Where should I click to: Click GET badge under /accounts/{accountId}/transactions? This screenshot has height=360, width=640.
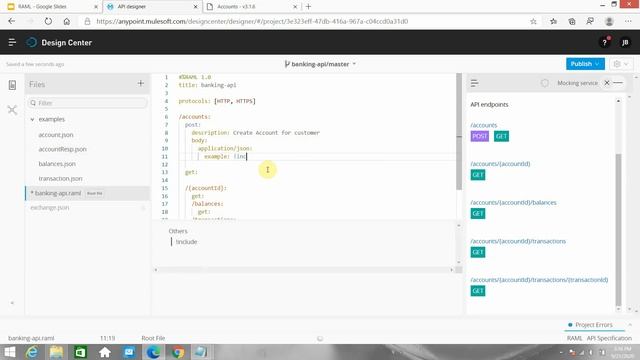(478, 252)
